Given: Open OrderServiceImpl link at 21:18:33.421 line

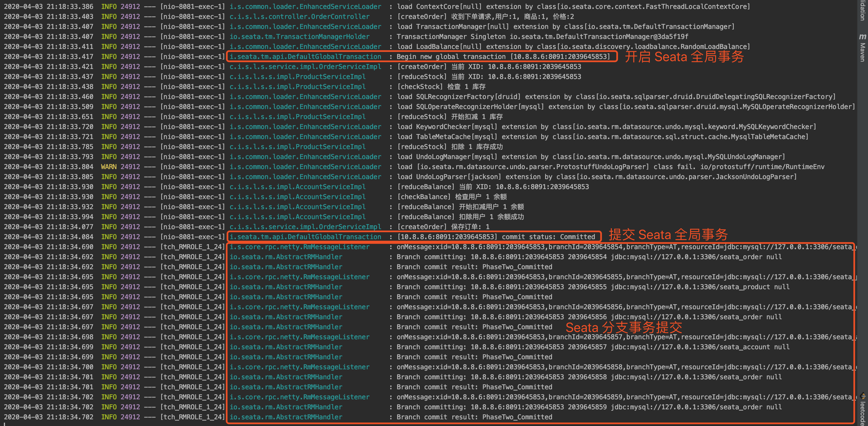Looking at the screenshot, I should [305, 66].
